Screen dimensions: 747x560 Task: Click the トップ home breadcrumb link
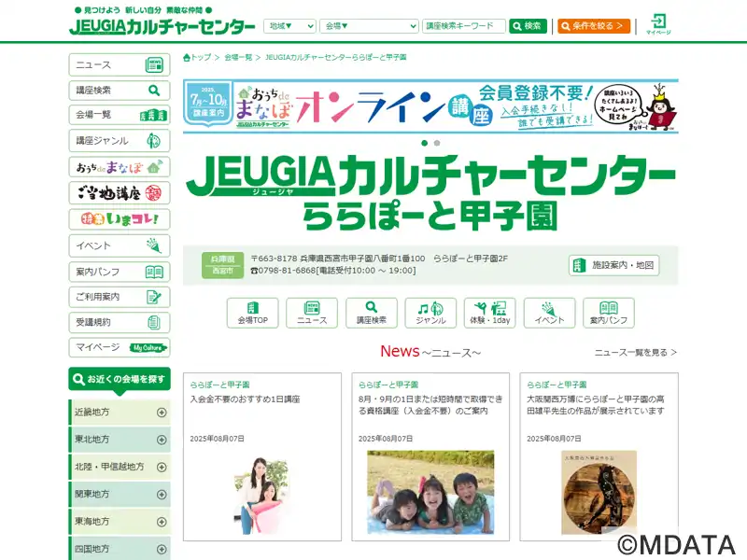[197, 57]
